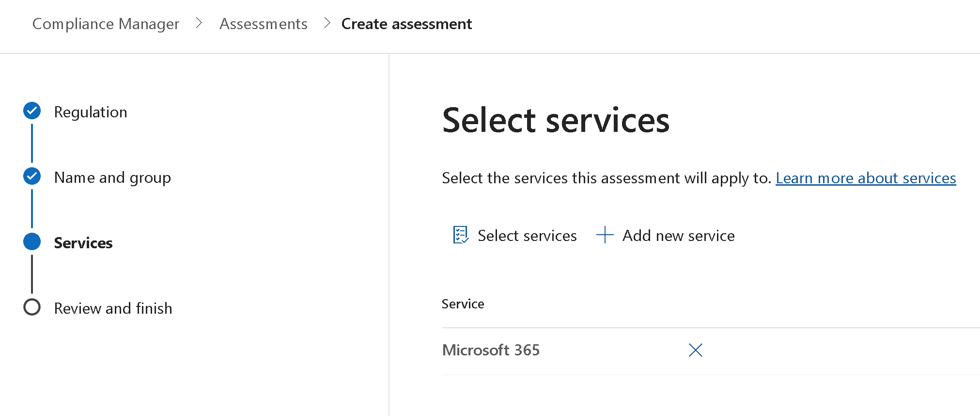The image size is (980, 416).
Task: Go back to the Assessments breadcrumb
Action: [263, 24]
